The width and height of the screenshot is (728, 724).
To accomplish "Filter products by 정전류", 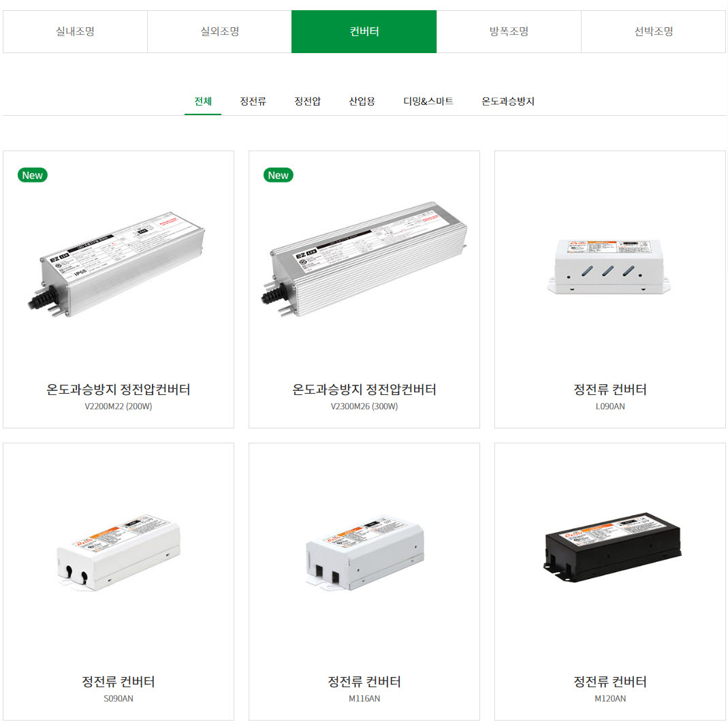I will [x=253, y=101].
